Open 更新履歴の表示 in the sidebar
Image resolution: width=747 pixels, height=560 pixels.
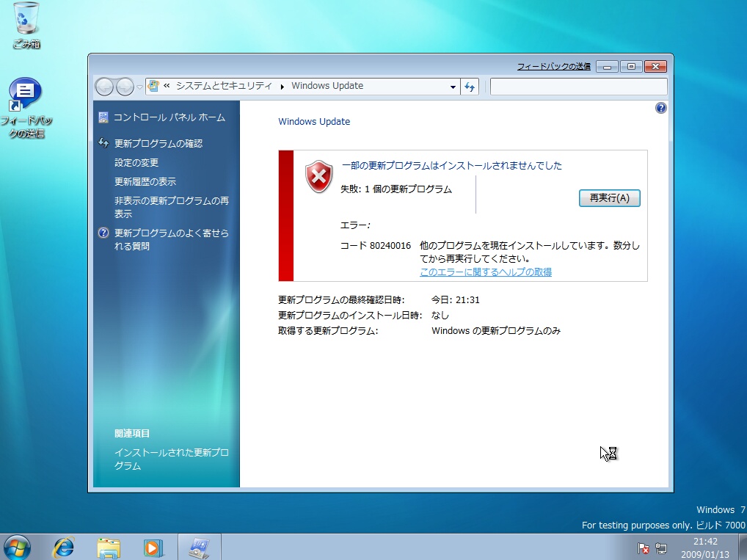click(145, 181)
